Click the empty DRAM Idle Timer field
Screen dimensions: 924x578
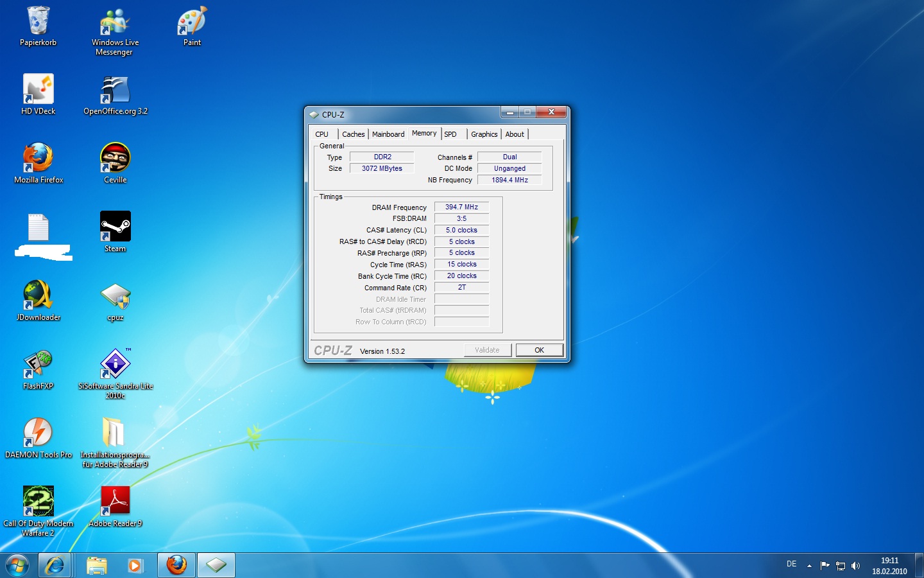coord(461,299)
